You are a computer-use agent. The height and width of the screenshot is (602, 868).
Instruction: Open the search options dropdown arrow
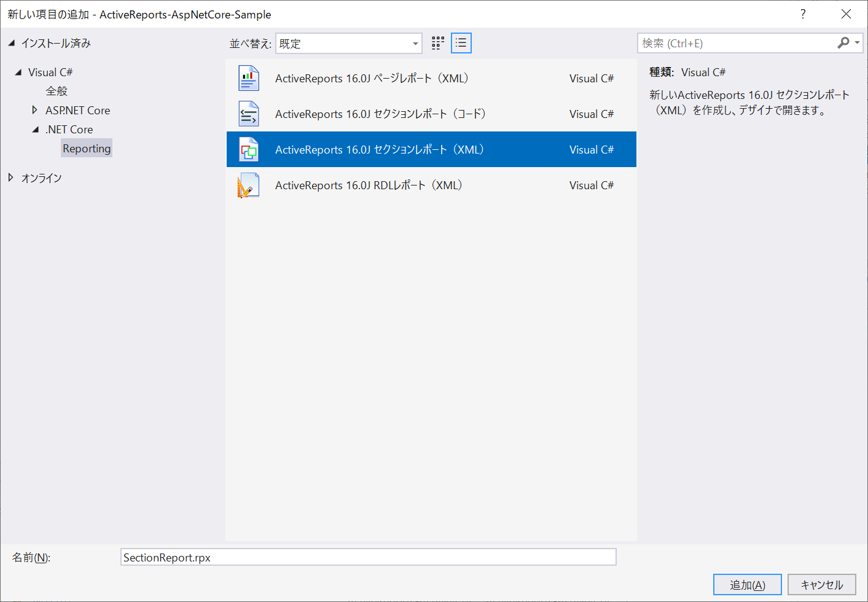(x=857, y=43)
